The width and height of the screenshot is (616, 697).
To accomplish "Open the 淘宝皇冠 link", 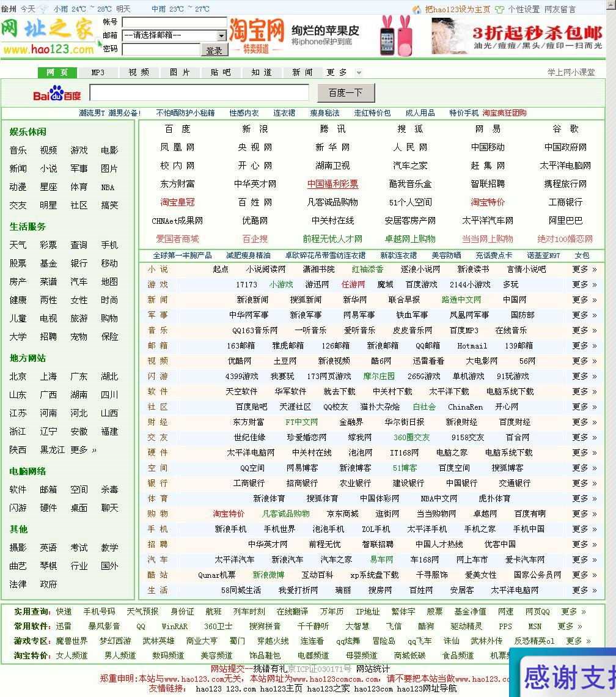I will (x=177, y=202).
